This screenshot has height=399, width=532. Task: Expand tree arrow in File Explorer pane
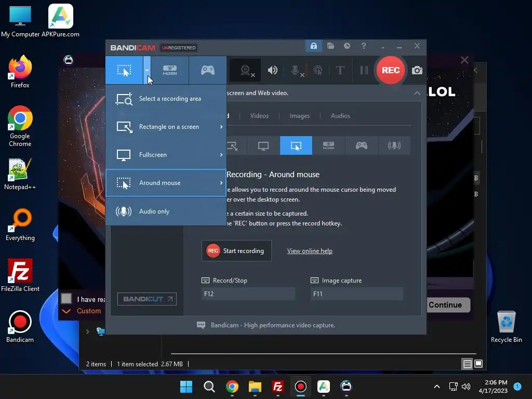tap(87, 331)
